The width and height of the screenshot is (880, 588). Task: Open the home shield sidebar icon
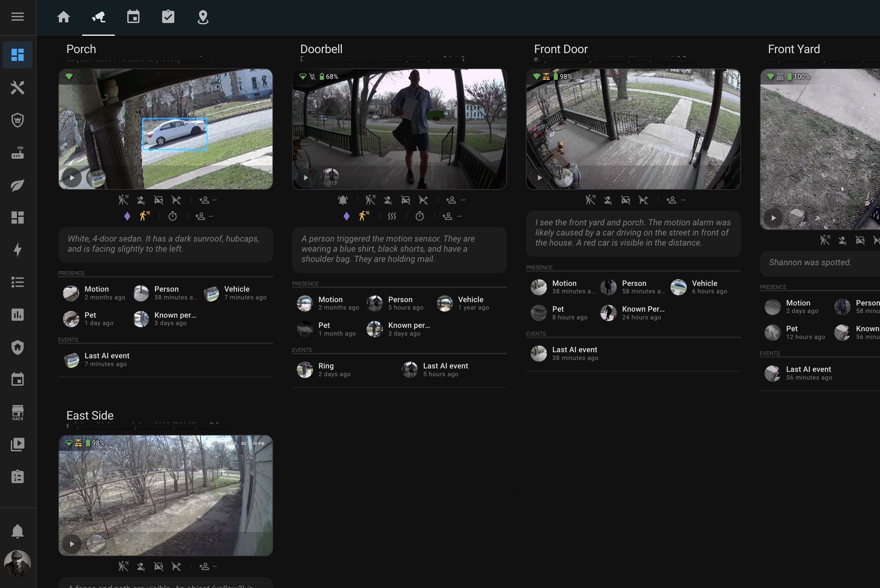click(x=18, y=347)
